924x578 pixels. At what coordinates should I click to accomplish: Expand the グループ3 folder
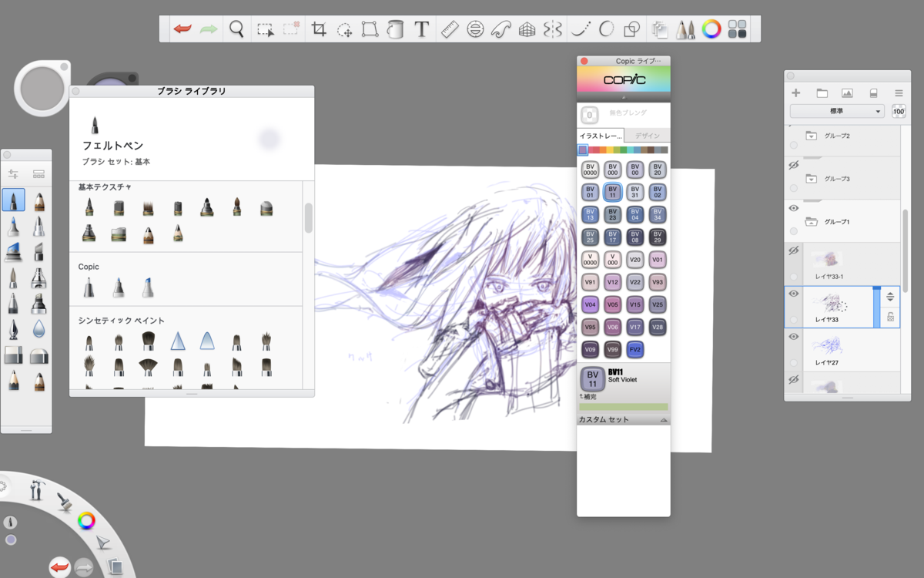[x=811, y=179]
